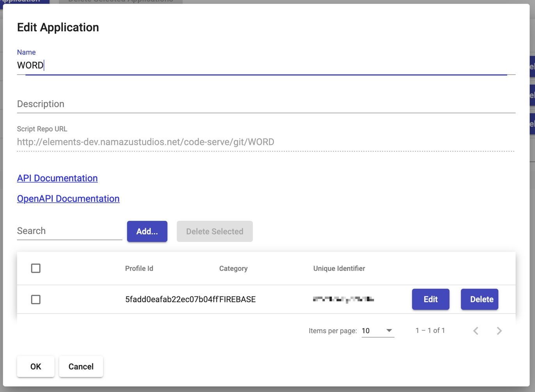Go to previous page arrow
The image size is (535, 392).
tap(476, 331)
